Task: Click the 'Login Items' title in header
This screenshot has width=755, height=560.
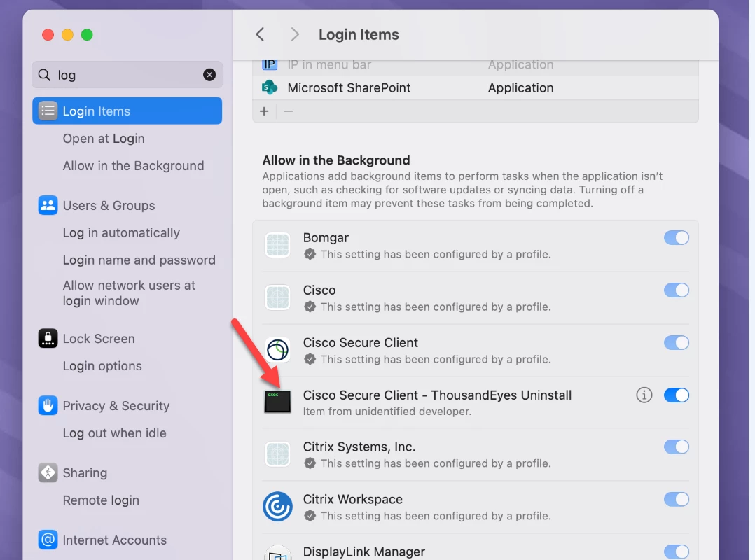Action: [x=359, y=34]
